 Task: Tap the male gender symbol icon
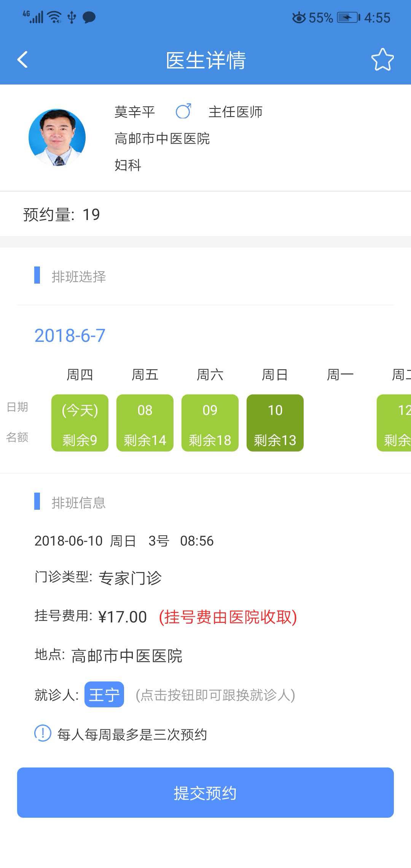click(x=183, y=112)
